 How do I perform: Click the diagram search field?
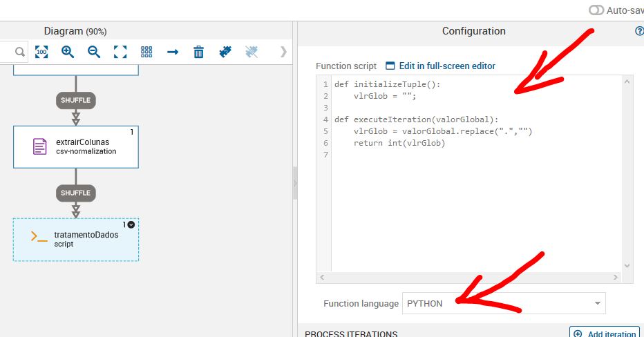pos(12,52)
